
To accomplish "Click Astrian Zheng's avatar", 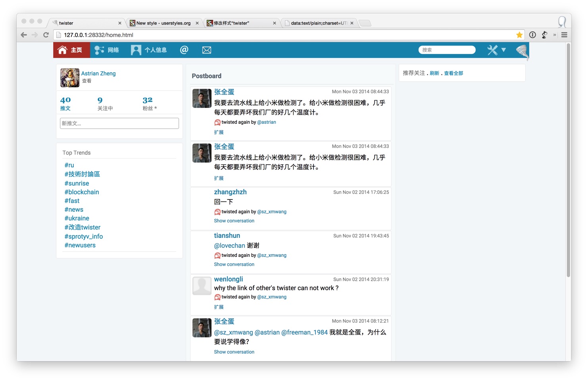I will coord(70,78).
